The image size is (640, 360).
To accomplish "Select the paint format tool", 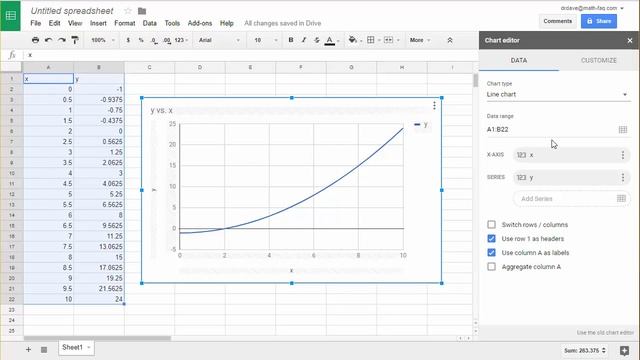I will (x=75, y=40).
